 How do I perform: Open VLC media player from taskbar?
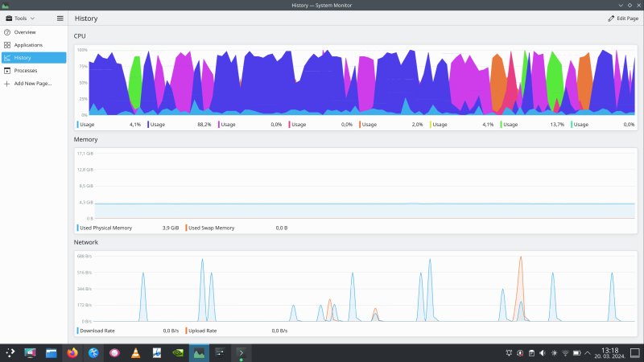(135, 352)
